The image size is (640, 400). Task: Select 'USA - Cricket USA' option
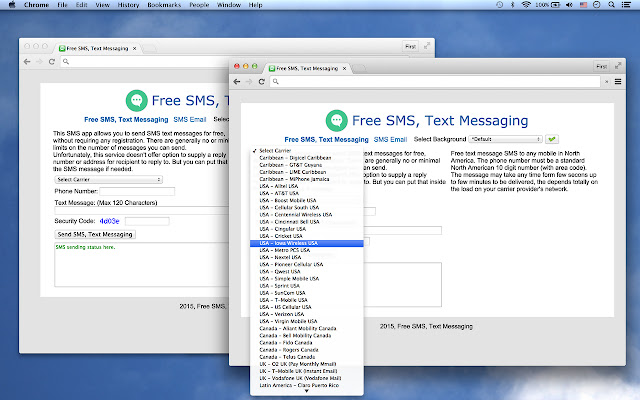click(307, 236)
